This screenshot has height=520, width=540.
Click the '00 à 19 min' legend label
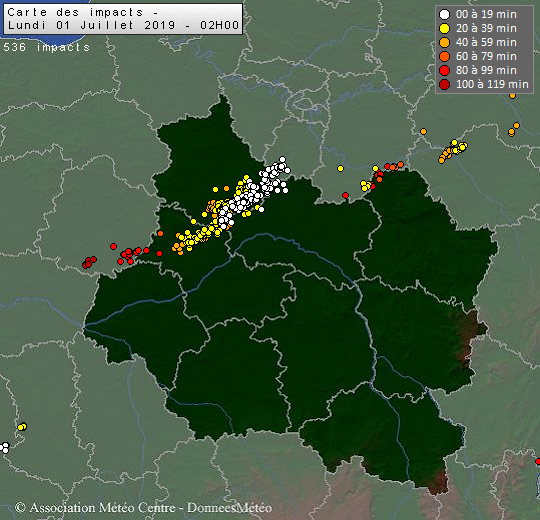486,14
